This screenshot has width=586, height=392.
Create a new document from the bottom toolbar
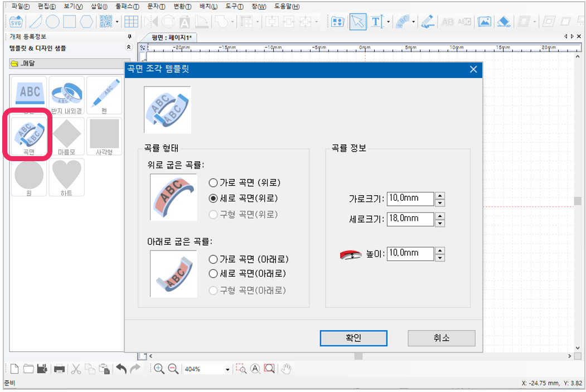14,369
